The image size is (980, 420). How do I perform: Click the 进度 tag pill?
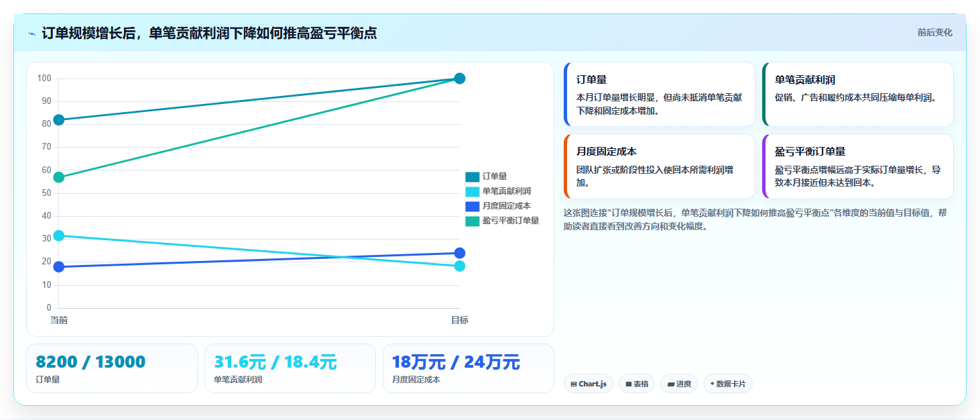[x=679, y=384]
